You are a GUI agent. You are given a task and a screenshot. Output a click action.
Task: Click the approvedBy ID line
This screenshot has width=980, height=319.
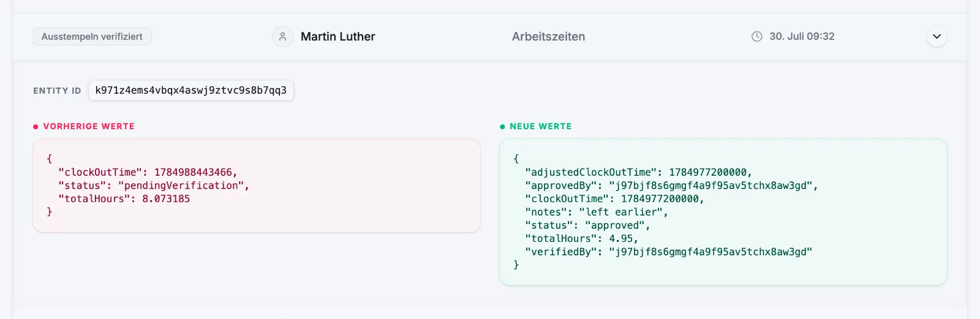(x=671, y=186)
